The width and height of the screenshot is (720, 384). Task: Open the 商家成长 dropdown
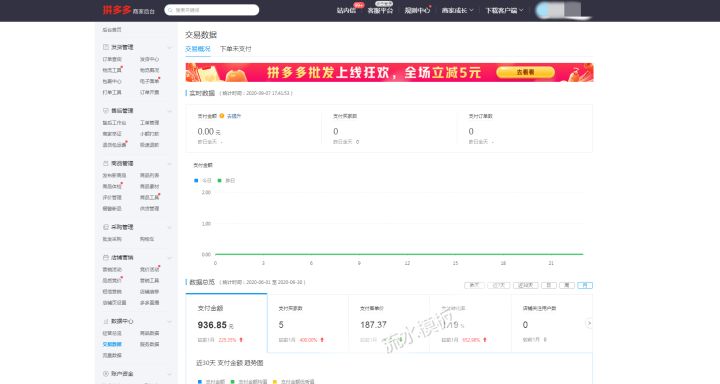point(457,10)
